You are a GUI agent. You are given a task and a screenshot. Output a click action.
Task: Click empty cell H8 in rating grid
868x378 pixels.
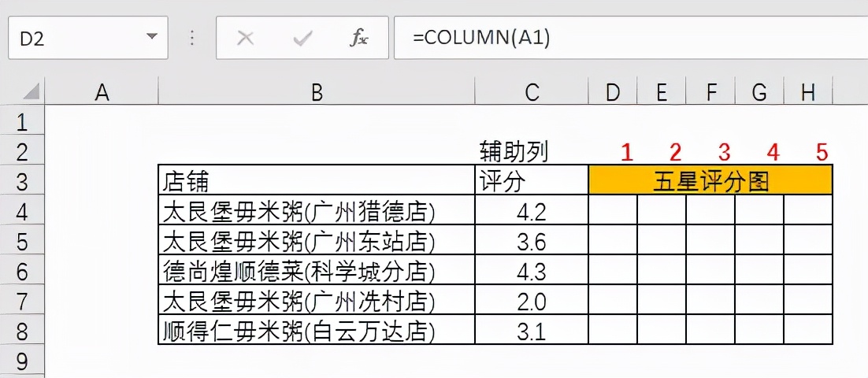click(x=808, y=329)
